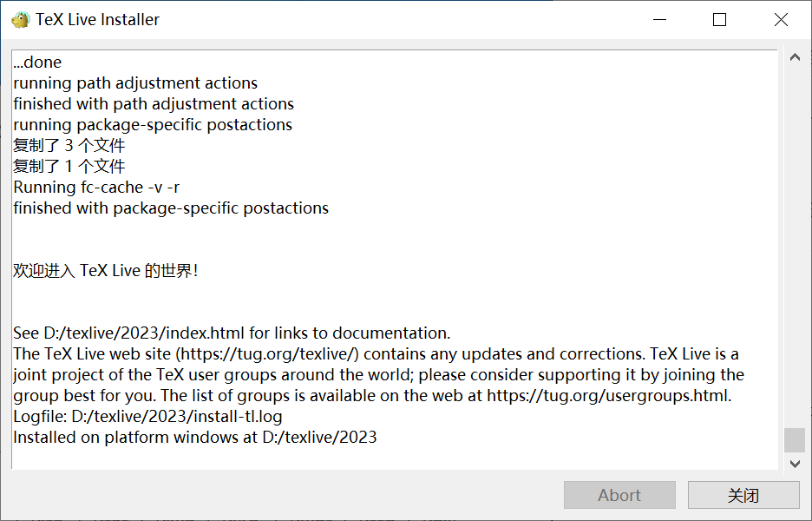Click the TeX Live Installer application icon
812x521 pixels.
pyautogui.click(x=19, y=18)
